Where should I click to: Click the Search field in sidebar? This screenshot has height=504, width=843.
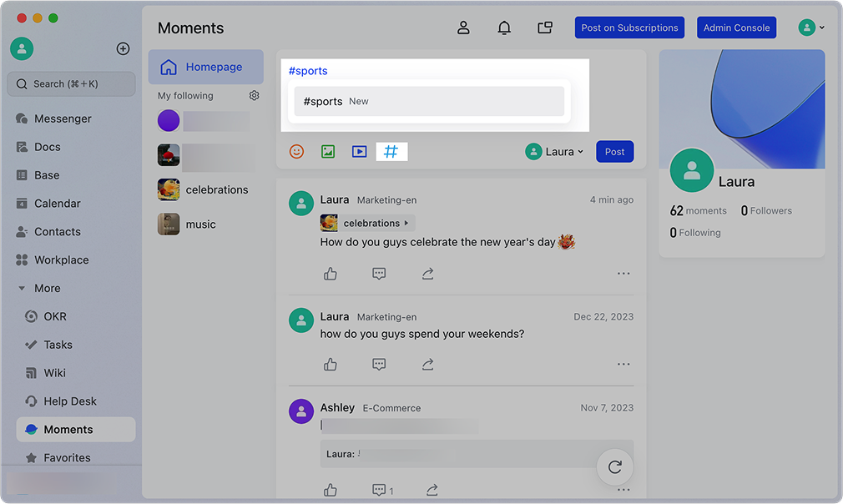[71, 84]
